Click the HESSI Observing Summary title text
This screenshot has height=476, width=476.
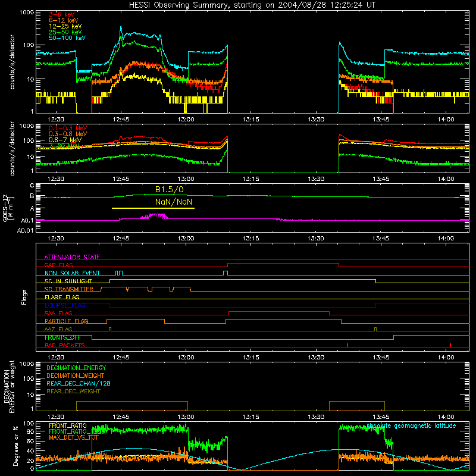[x=252, y=5]
